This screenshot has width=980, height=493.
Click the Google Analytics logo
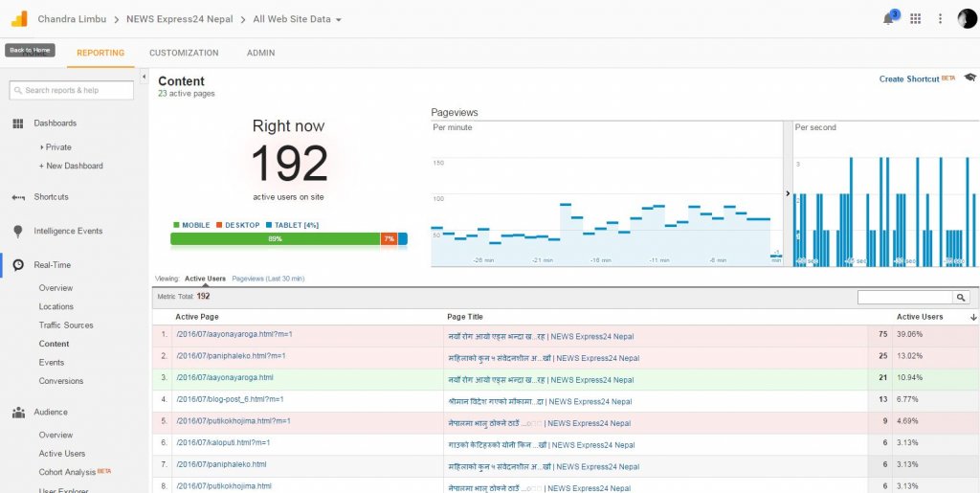(19, 19)
